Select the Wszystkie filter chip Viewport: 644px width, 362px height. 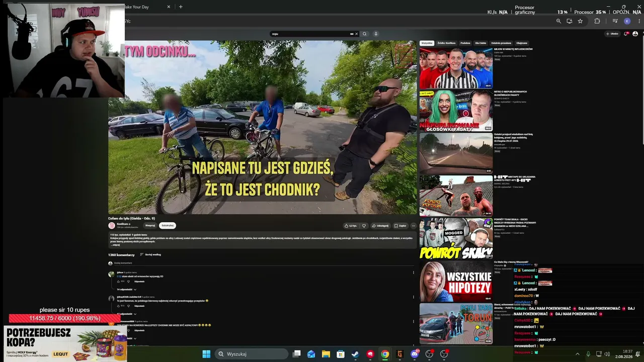(x=427, y=43)
